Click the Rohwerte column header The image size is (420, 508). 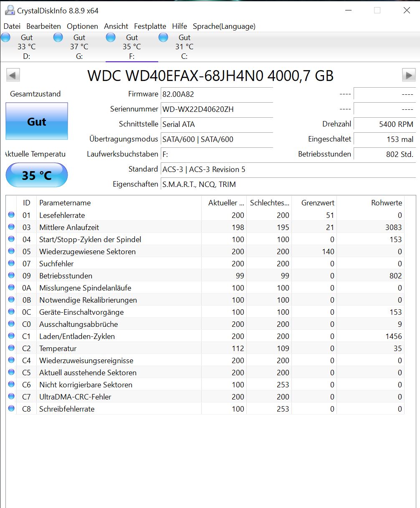pos(371,203)
